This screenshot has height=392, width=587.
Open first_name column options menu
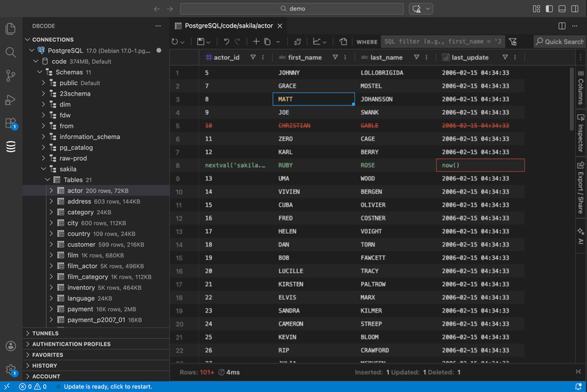[345, 57]
